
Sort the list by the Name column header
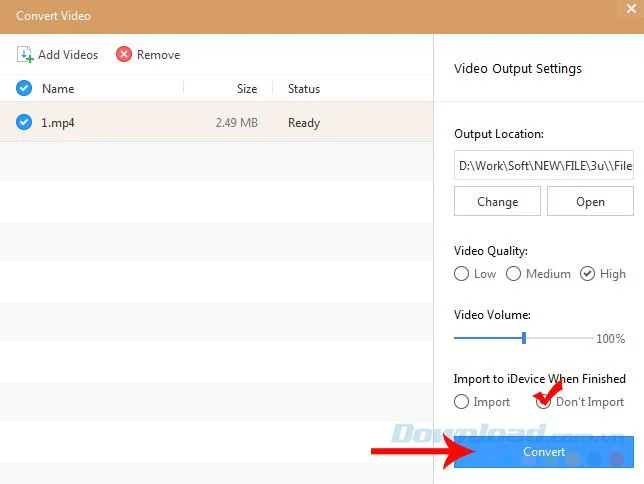[58, 89]
